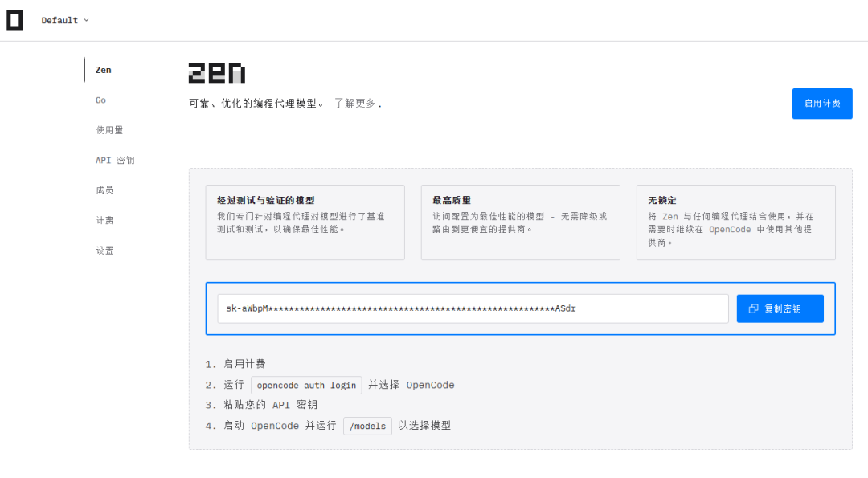
Task: Click the 复制密钥 button
Action: [780, 308]
